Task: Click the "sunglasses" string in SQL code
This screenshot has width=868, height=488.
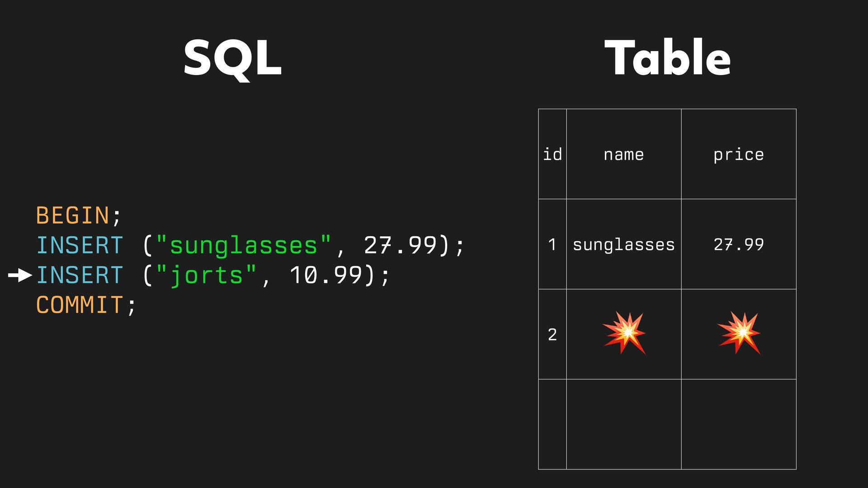Action: point(243,245)
